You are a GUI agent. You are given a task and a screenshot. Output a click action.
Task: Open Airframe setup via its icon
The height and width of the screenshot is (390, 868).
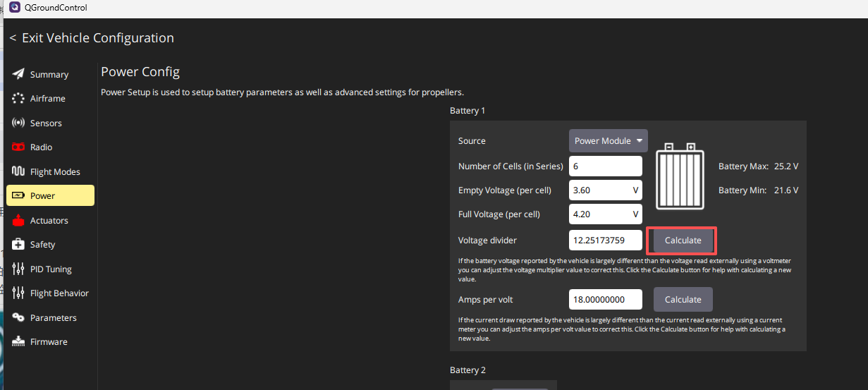coord(18,99)
